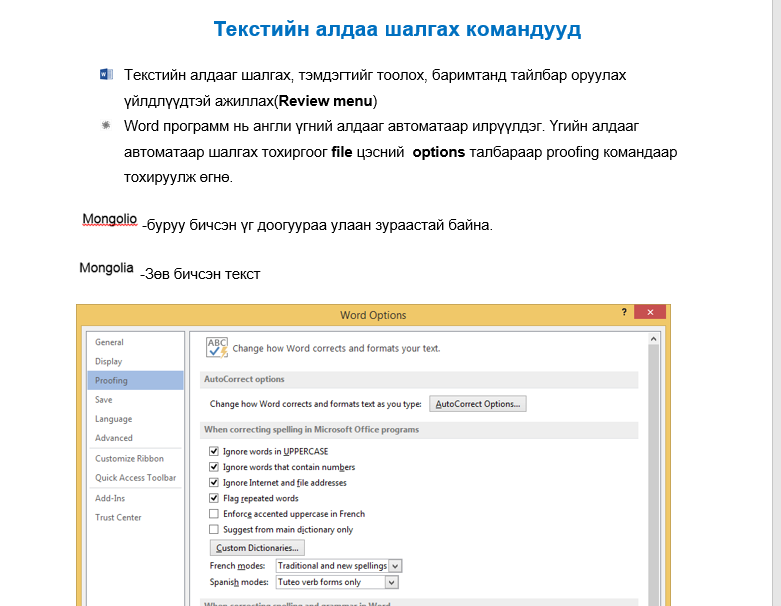
Task: Click the bold text 'Review menu'
Action: [325, 101]
